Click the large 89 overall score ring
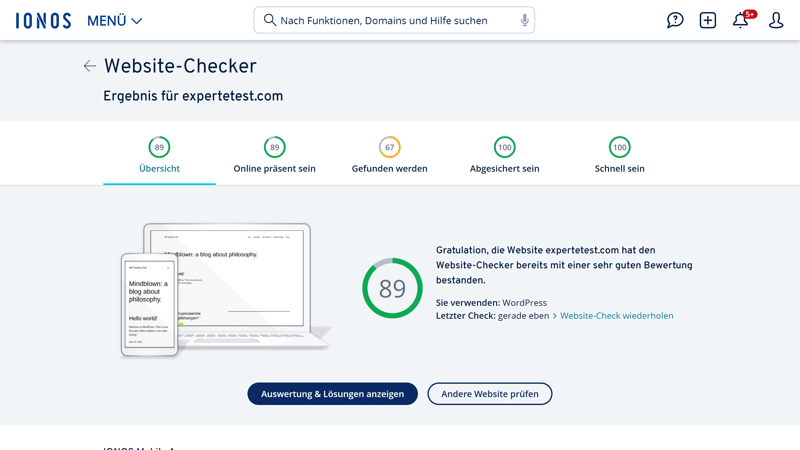The width and height of the screenshot is (800, 450). (x=392, y=288)
